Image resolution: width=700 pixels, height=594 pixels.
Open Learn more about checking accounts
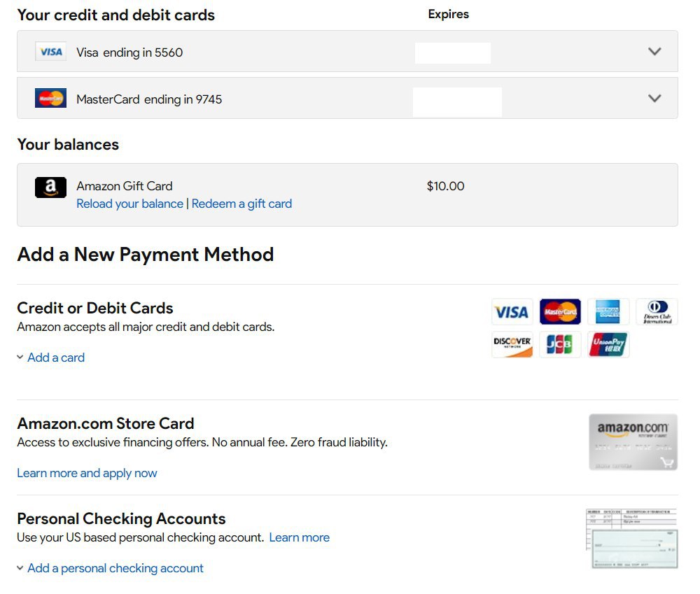[299, 537]
